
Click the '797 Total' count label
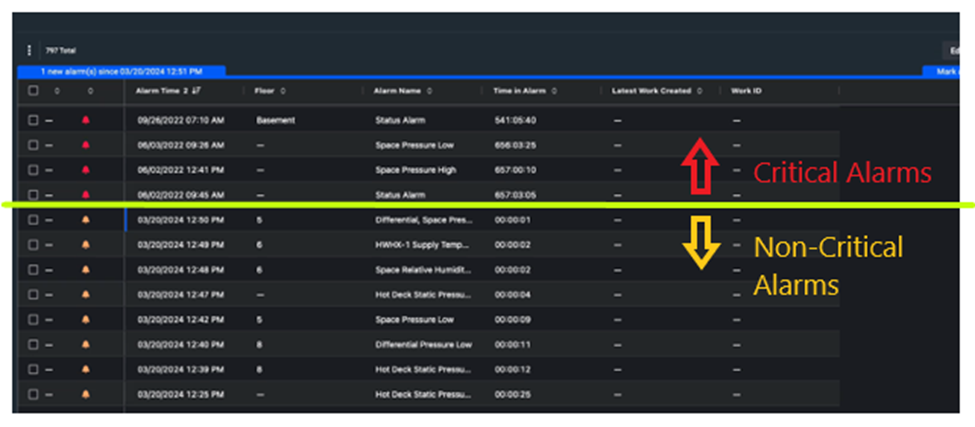[60, 50]
